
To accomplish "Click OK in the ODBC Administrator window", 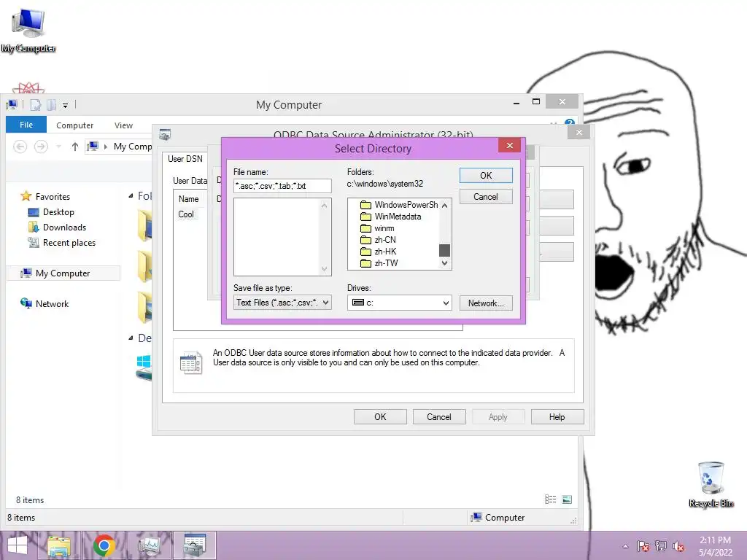I will tap(380, 416).
